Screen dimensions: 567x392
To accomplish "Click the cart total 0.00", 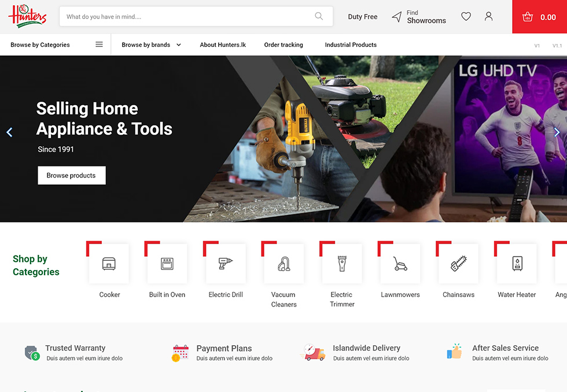I will [548, 17].
